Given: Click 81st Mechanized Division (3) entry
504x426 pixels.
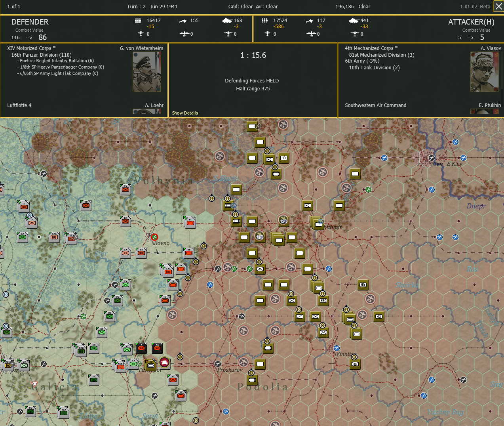Looking at the screenshot, I should 382,55.
